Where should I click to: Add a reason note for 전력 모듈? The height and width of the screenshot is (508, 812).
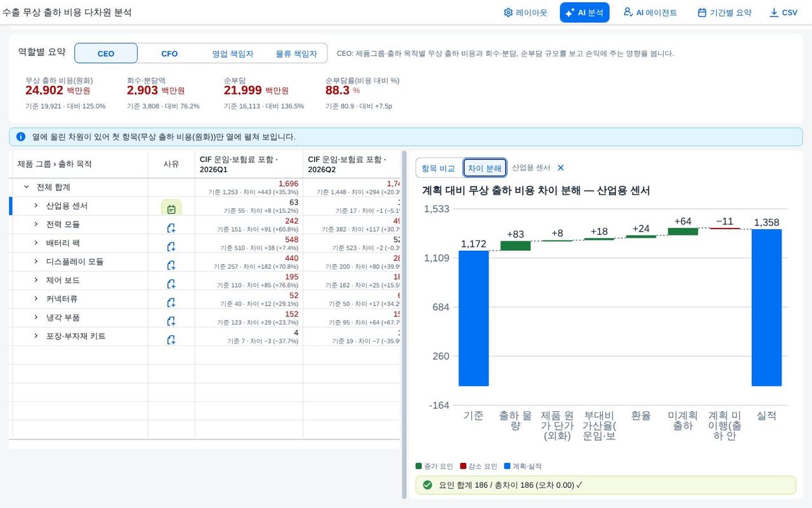(x=171, y=227)
